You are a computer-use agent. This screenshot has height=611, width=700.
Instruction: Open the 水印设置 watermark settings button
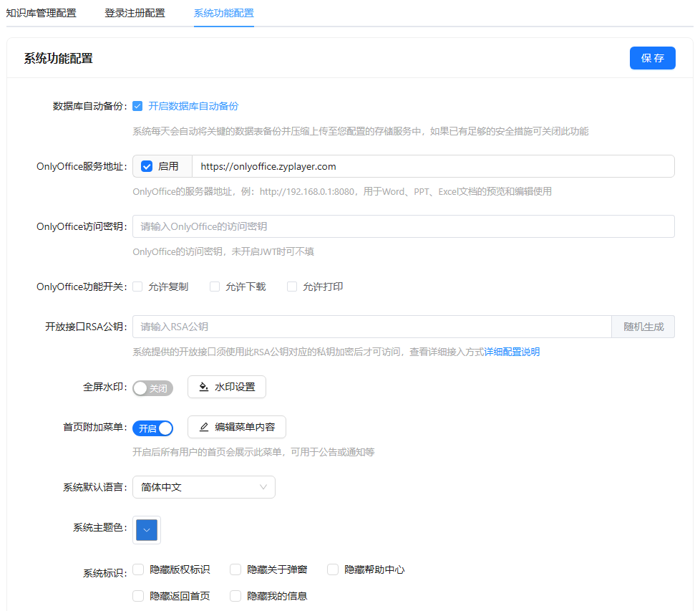[x=226, y=387]
